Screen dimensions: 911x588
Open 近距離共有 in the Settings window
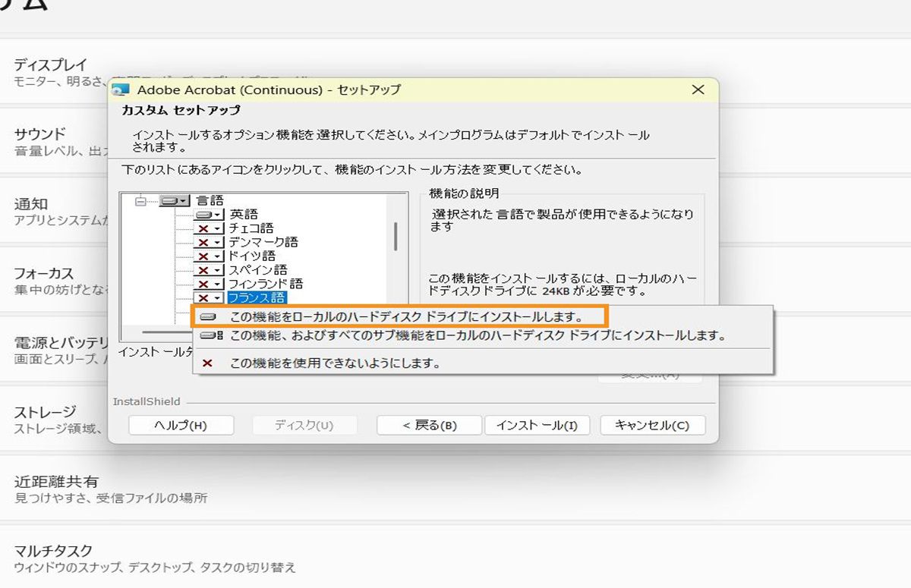pos(56,482)
